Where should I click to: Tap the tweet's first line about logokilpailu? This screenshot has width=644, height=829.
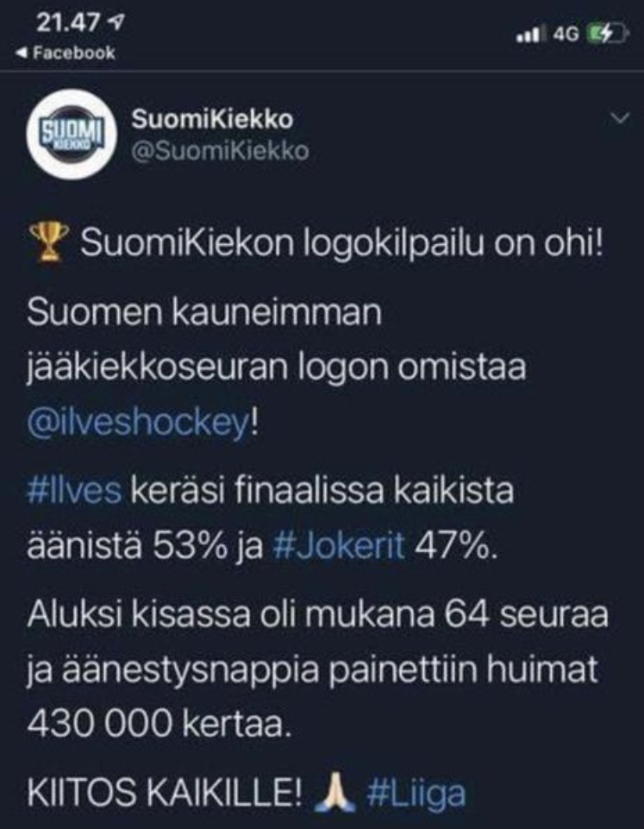pyautogui.click(x=341, y=243)
